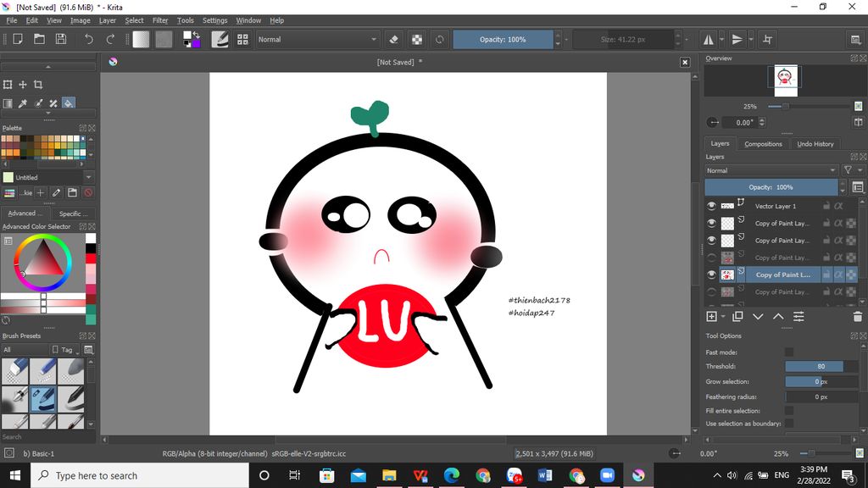Open an existing file via folder icon
This screenshot has height=488, width=868.
tap(39, 39)
